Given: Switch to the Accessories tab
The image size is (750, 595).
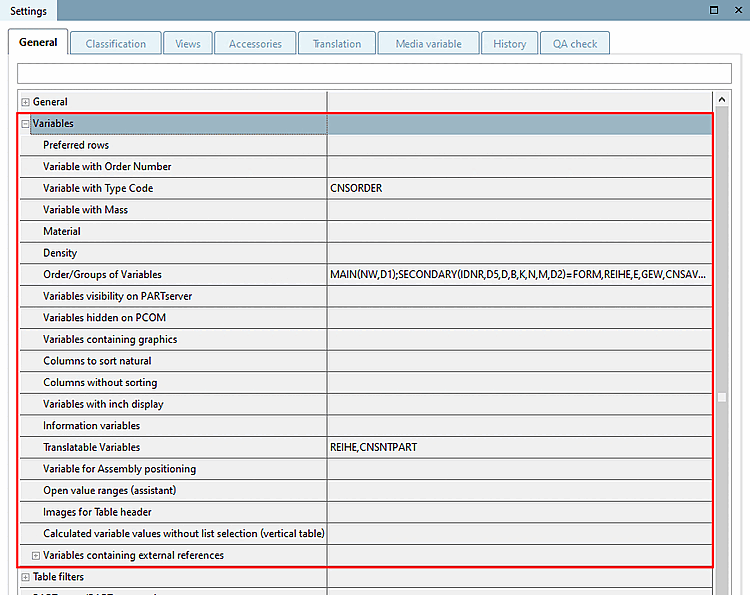Looking at the screenshot, I should click(x=255, y=44).
